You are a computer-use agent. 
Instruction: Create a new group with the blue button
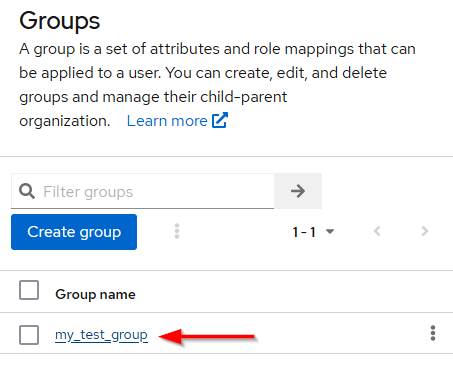74,232
